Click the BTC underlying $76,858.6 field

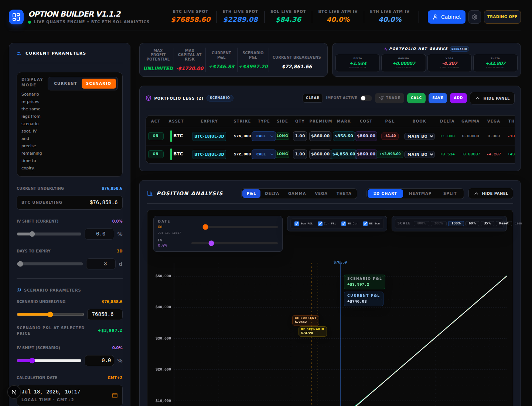click(69, 203)
